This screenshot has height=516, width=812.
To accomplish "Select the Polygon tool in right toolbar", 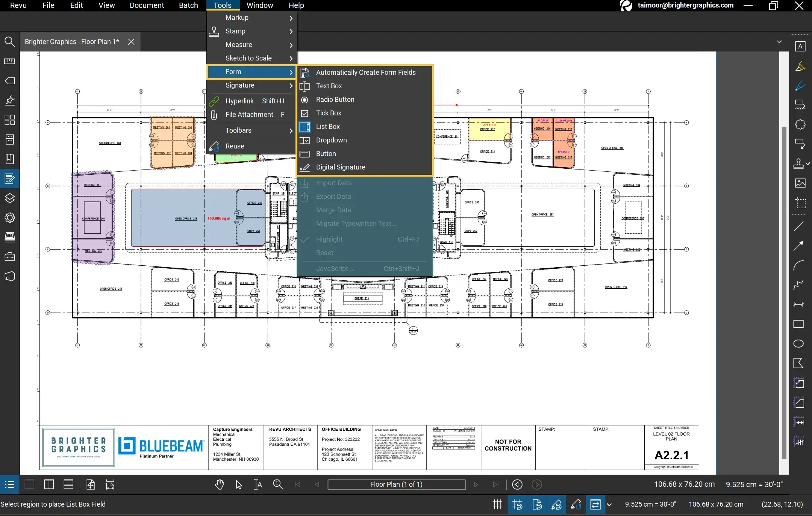I will pyautogui.click(x=798, y=363).
